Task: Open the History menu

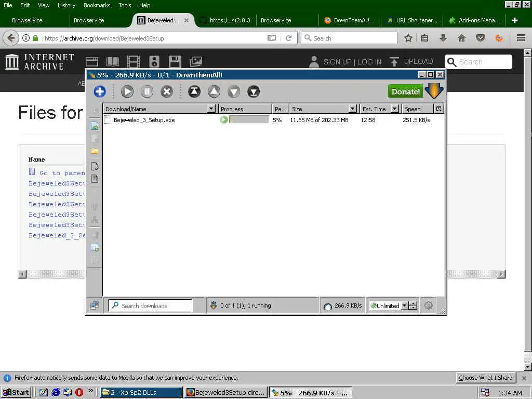Action: click(x=66, y=5)
